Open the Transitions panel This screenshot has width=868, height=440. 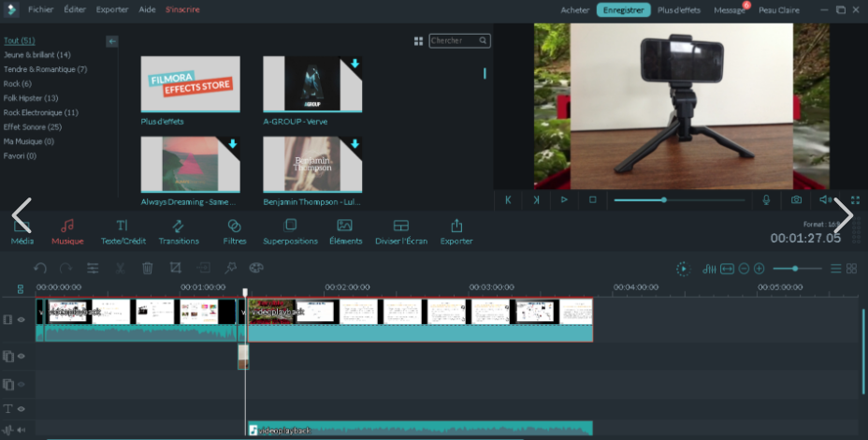tap(179, 231)
